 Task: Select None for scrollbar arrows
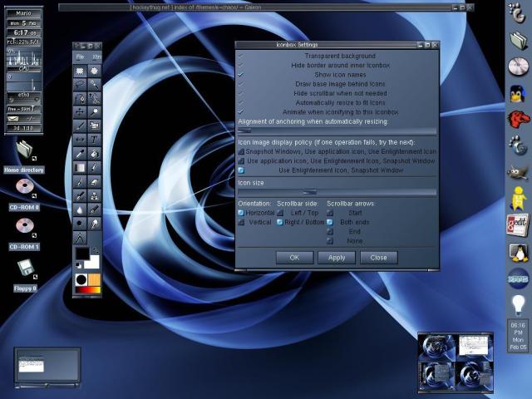[x=330, y=241]
